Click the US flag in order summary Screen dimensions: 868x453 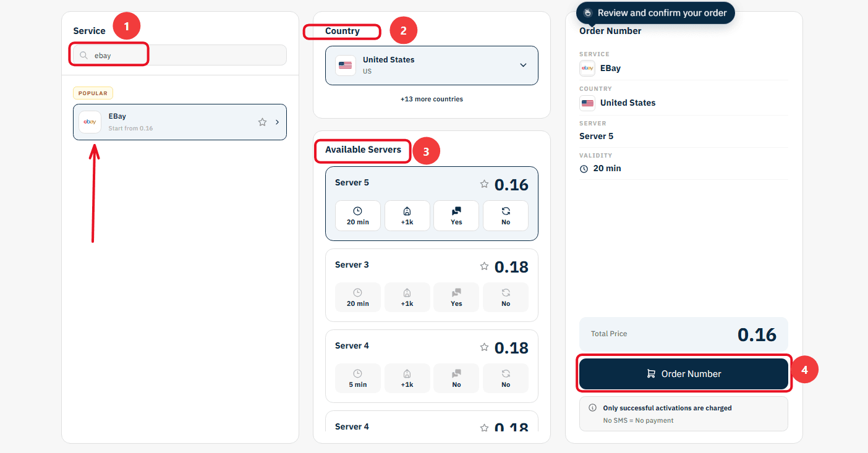coord(587,103)
